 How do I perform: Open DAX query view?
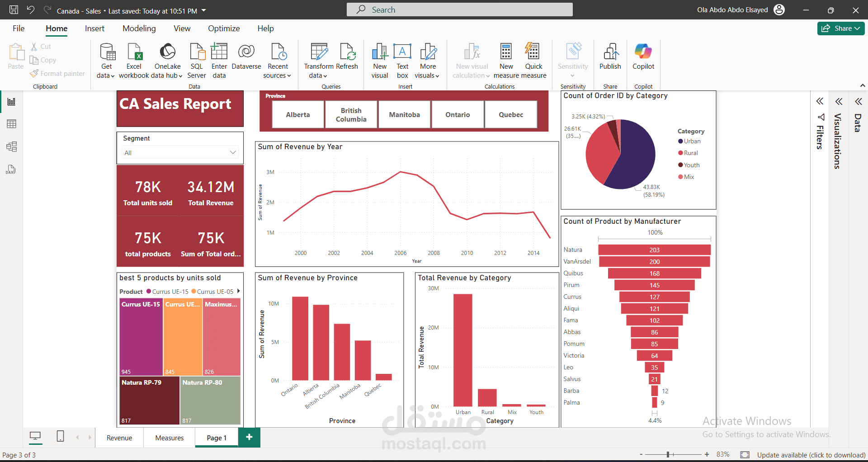click(x=11, y=170)
